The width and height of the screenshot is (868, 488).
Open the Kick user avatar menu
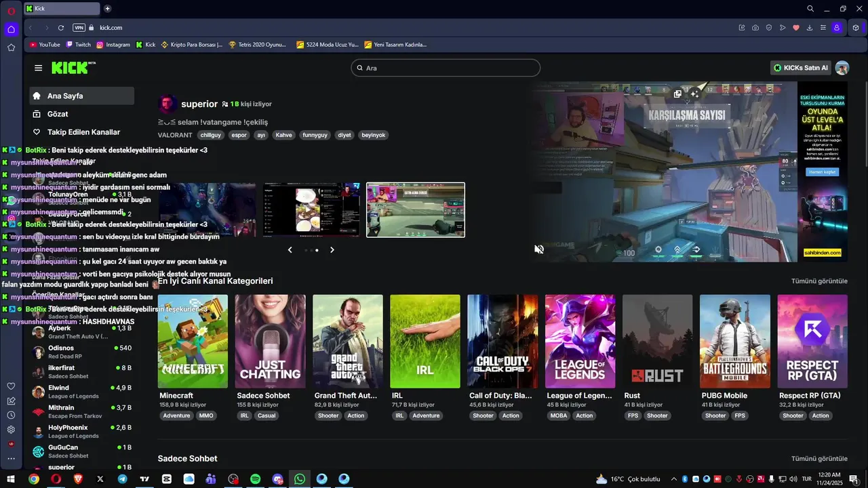click(x=842, y=68)
